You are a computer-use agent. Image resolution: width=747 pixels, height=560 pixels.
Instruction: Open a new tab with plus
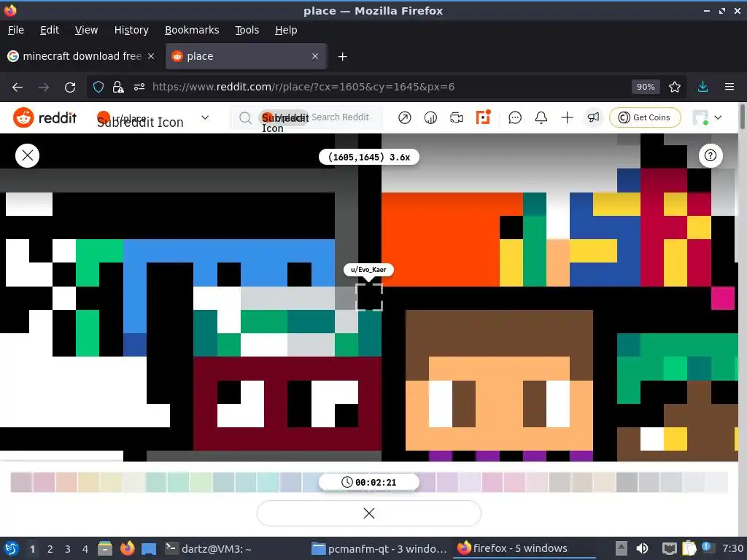click(x=342, y=57)
